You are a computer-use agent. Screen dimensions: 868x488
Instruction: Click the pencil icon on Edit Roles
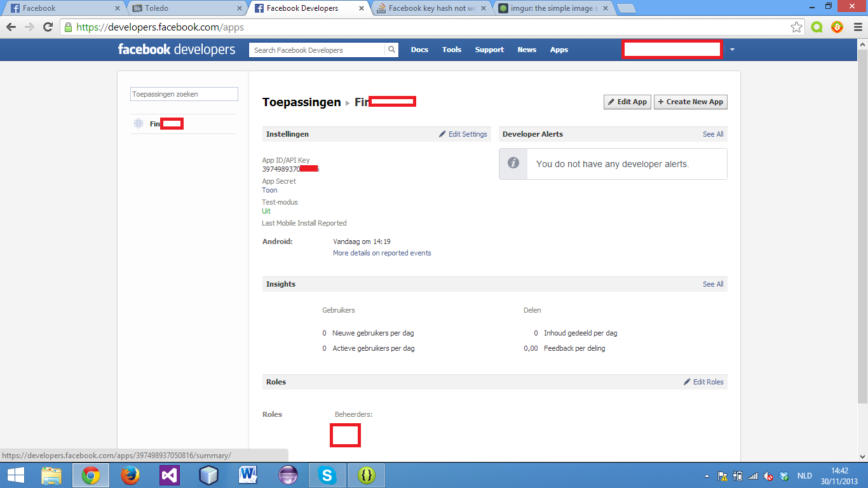(687, 382)
